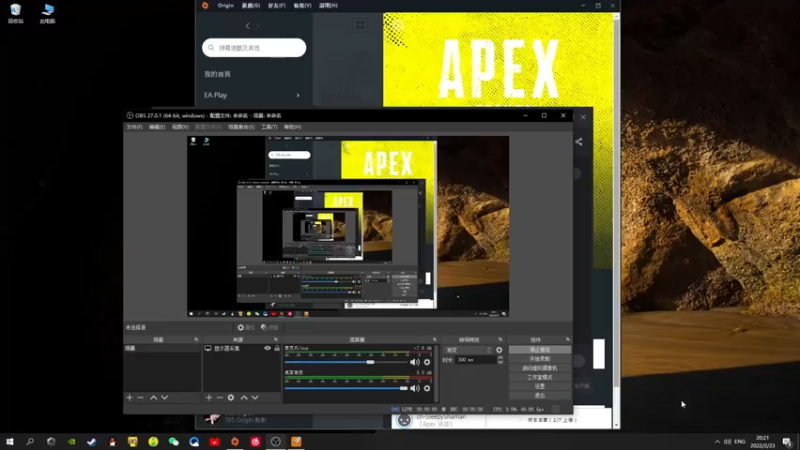The height and width of the screenshot is (450, 800).
Task: Select the display capture source row
Action: [x=242, y=348]
